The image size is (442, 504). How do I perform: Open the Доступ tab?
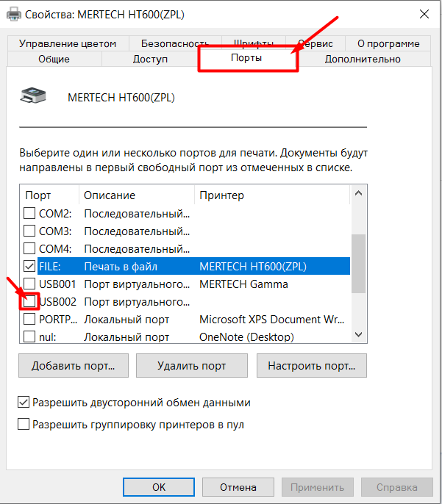[150, 59]
